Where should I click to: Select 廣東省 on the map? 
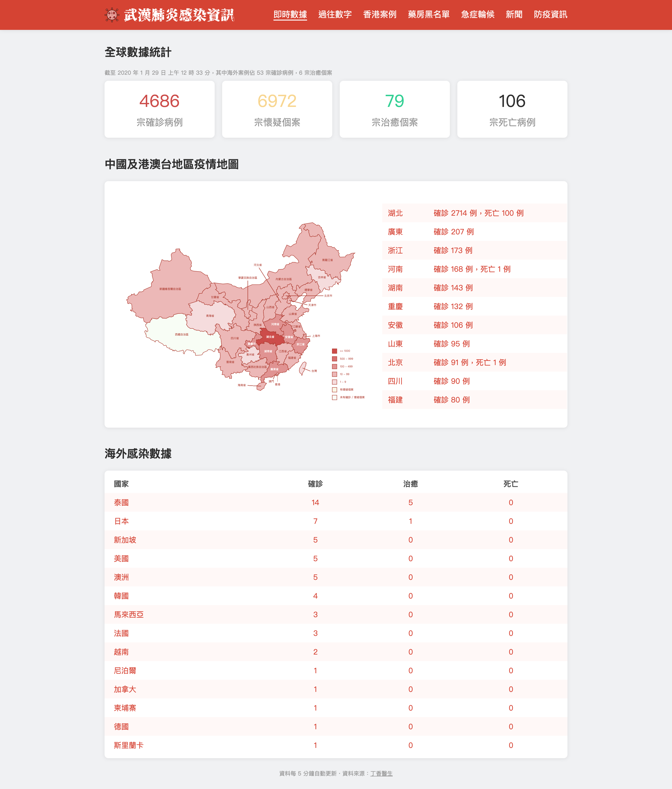(x=274, y=369)
